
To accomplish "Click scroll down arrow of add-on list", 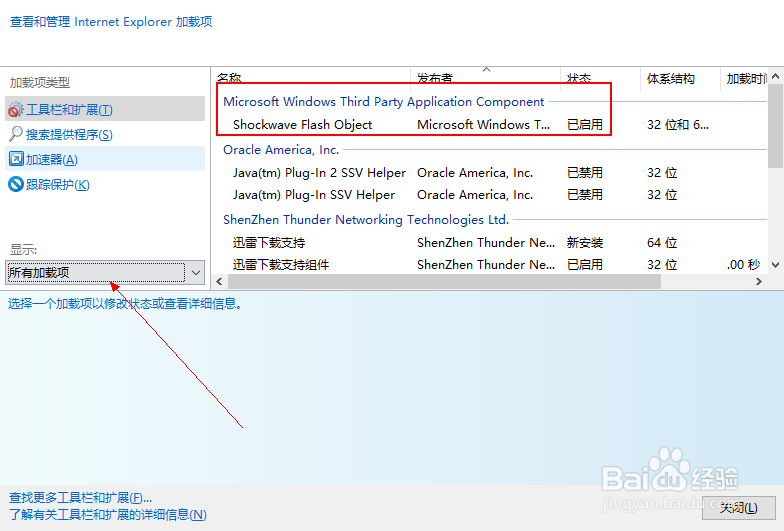I will pos(776,265).
